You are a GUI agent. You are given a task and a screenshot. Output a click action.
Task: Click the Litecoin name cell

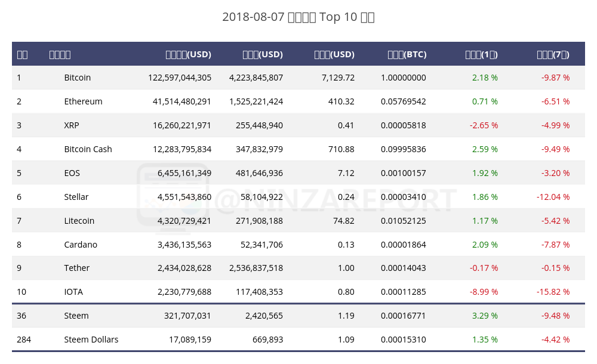click(x=79, y=221)
